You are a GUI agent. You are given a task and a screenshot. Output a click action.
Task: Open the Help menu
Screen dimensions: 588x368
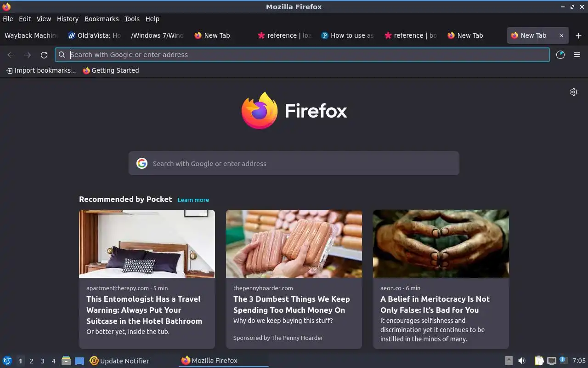[x=152, y=19]
